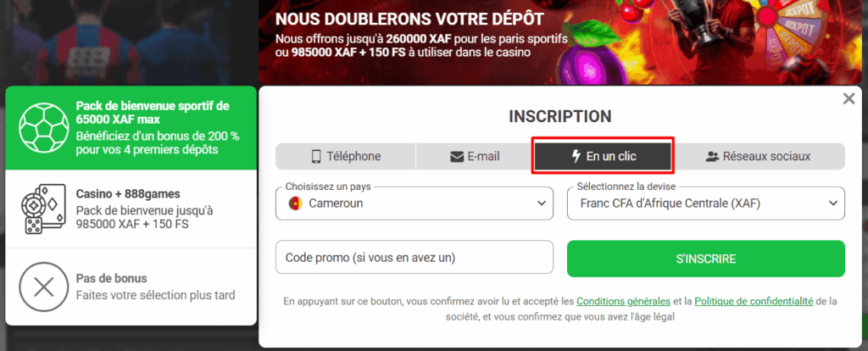Image resolution: width=868 pixels, height=351 pixels.
Task: Click the soccer ball sports bonus icon
Action: [x=42, y=127]
